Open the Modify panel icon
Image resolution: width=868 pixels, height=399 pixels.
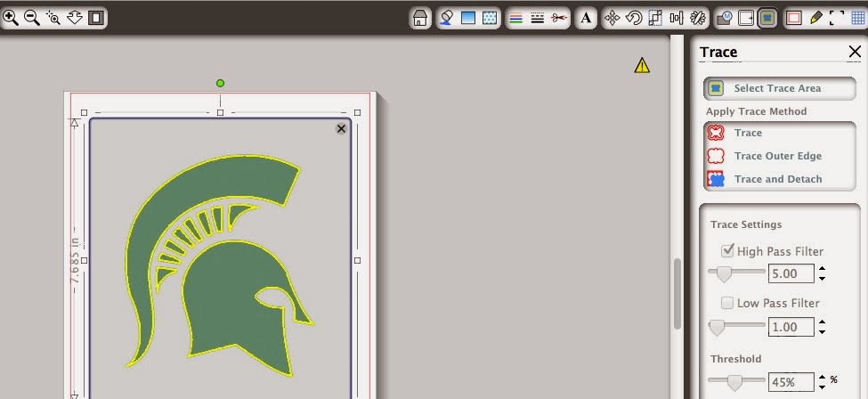click(724, 18)
